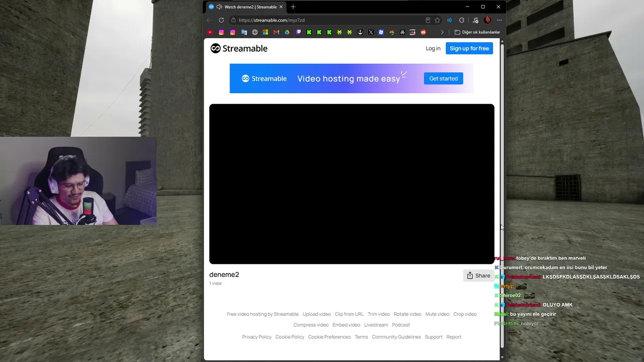Click chat message "orumcekadam en iisi bunu bil yeter"
This screenshot has height=362, width=644.
click(566, 267)
